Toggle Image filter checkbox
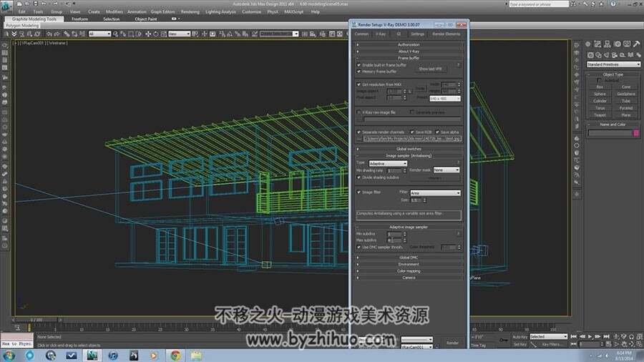Image resolution: width=644 pixels, height=362 pixels. pyautogui.click(x=359, y=192)
